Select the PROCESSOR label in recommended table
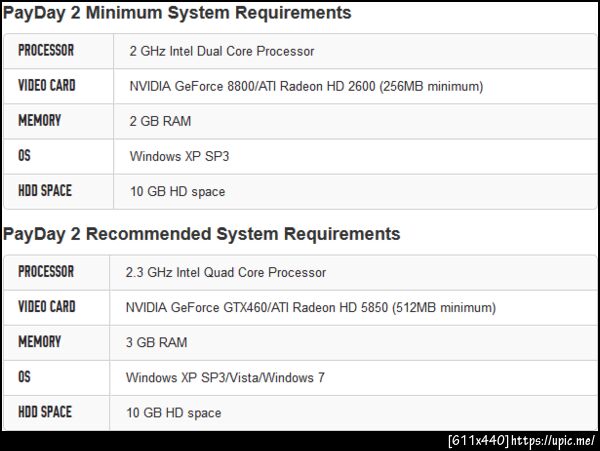 coord(46,271)
